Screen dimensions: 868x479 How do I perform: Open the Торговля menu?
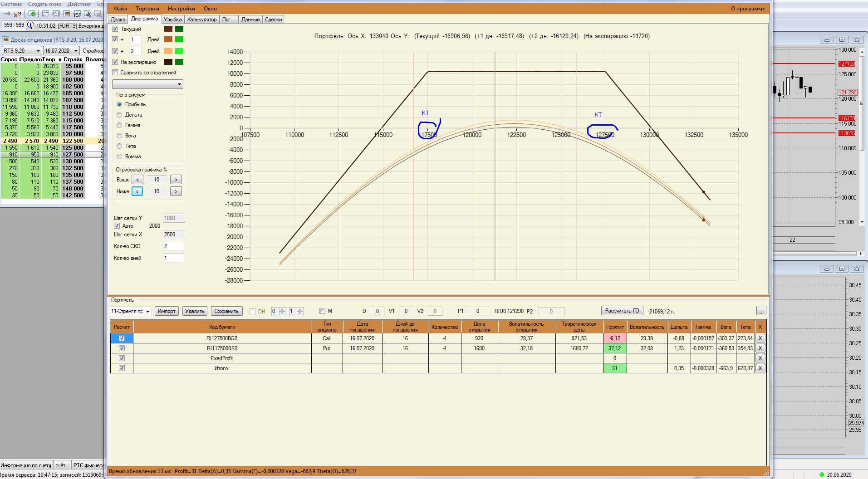click(147, 9)
